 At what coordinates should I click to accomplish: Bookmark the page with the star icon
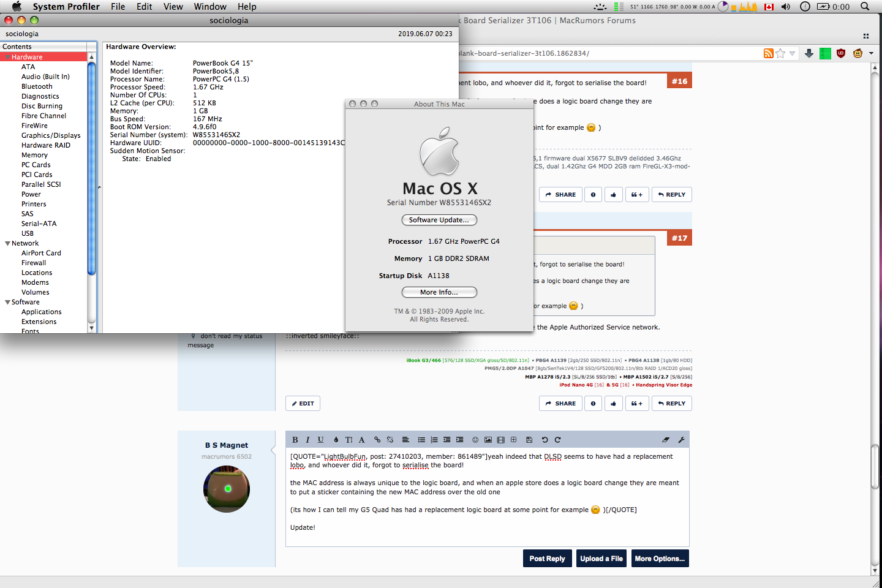(780, 53)
